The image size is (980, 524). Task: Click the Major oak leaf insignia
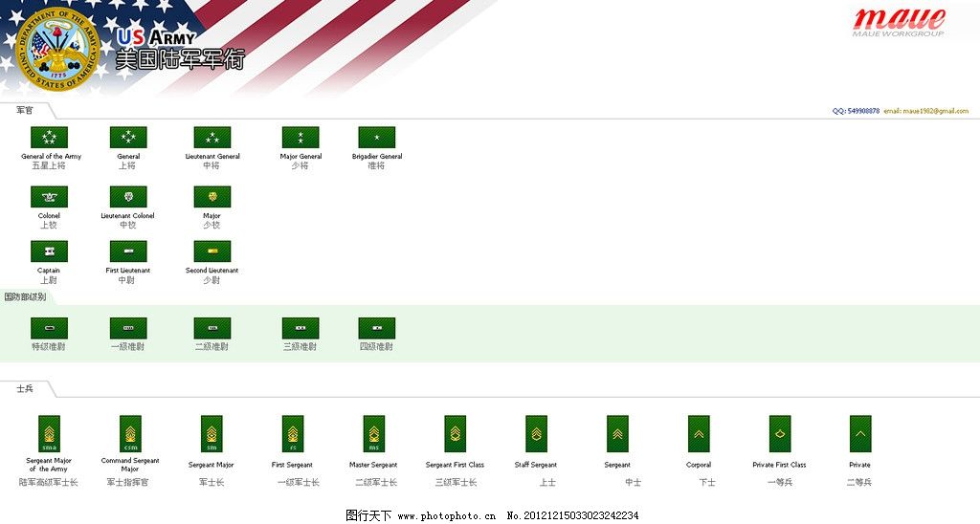click(x=212, y=197)
